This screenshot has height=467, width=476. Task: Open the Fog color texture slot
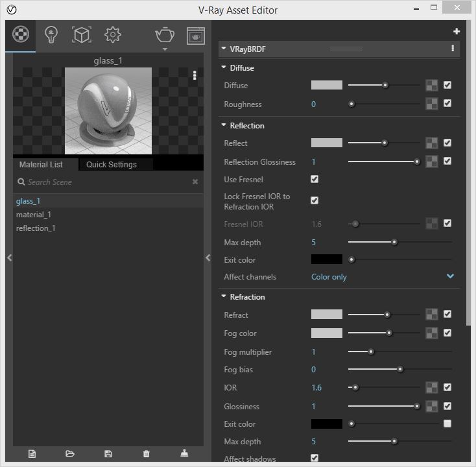pos(432,333)
